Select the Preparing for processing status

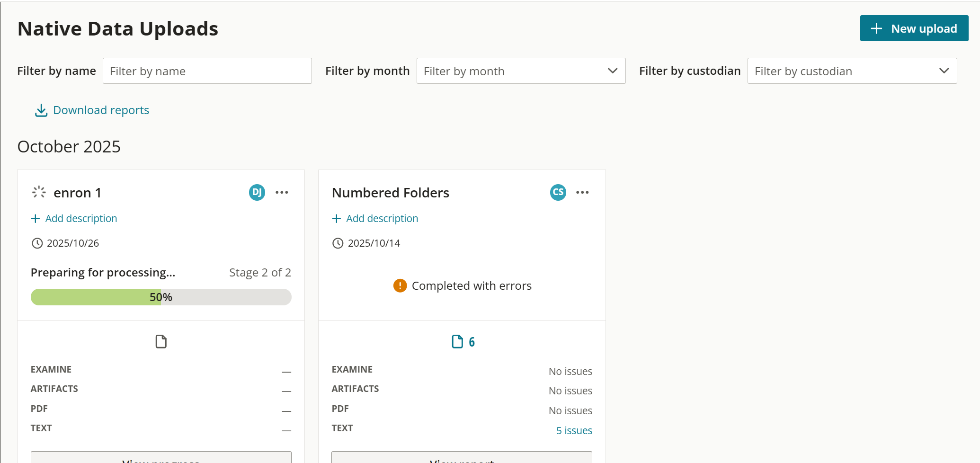pos(103,273)
